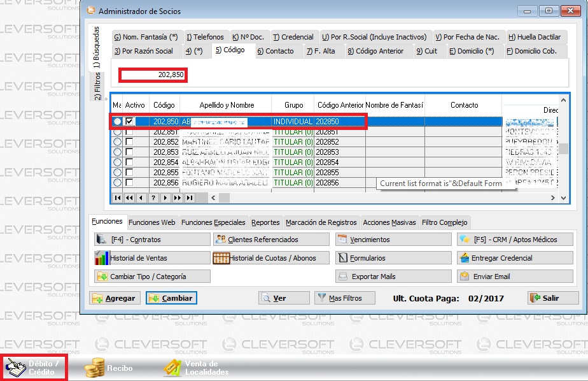Image resolution: width=588 pixels, height=381 pixels.
Task: Go to first record in list navigator
Action: [118, 198]
